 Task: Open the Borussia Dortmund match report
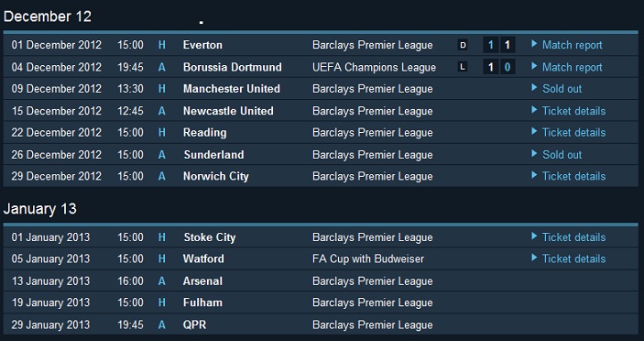point(572,67)
